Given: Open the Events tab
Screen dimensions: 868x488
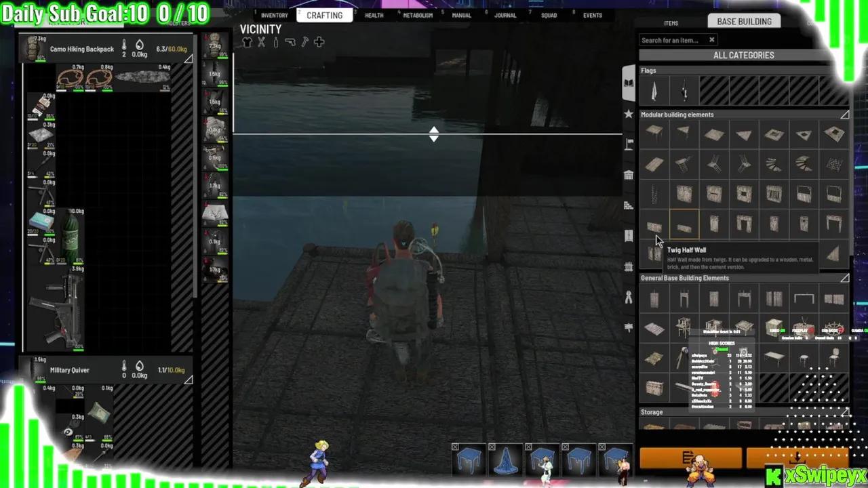Looking at the screenshot, I should pyautogui.click(x=592, y=15).
